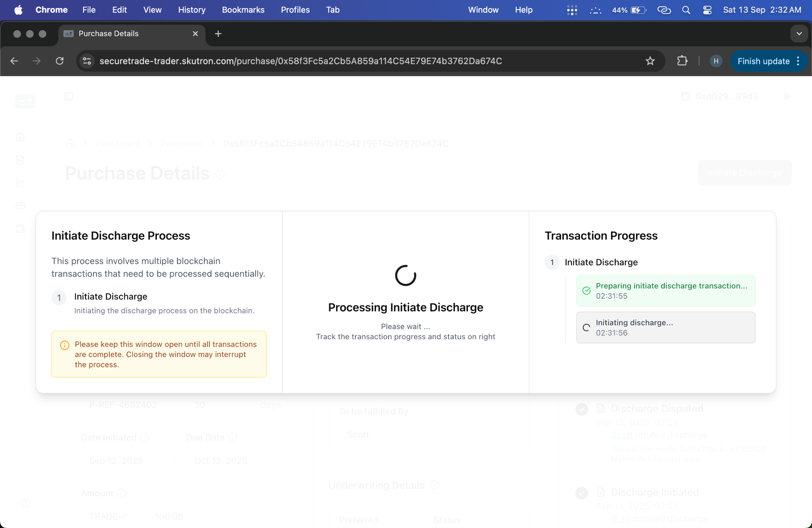The image size is (812, 528).
Task: Reload the current page
Action: (x=59, y=61)
